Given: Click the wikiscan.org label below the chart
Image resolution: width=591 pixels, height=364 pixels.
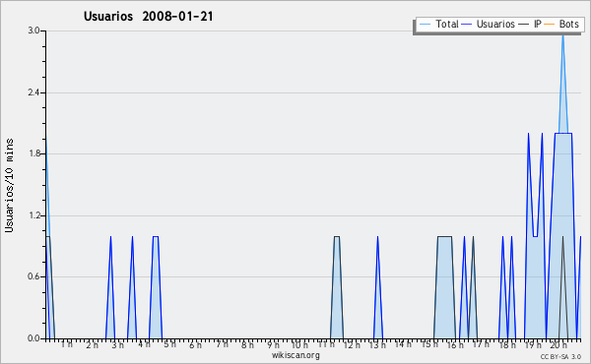Looking at the screenshot, I should coord(295,355).
